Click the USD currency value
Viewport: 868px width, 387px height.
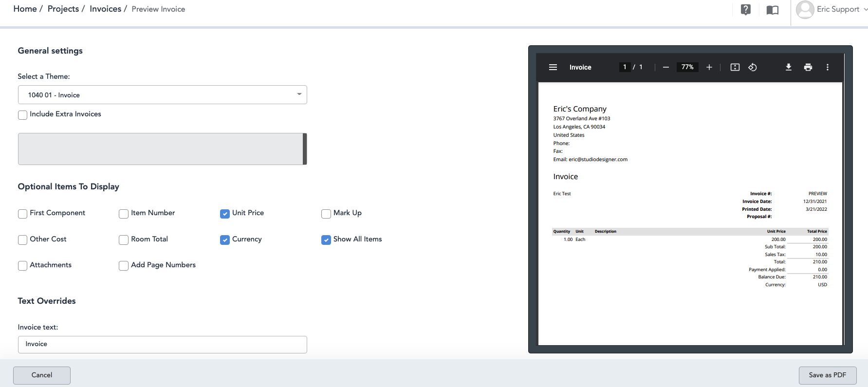click(822, 285)
